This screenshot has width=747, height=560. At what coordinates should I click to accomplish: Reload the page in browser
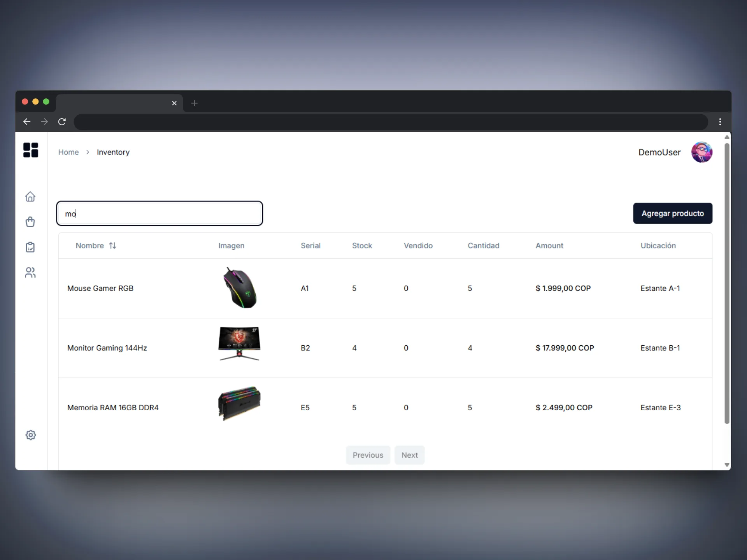62,122
